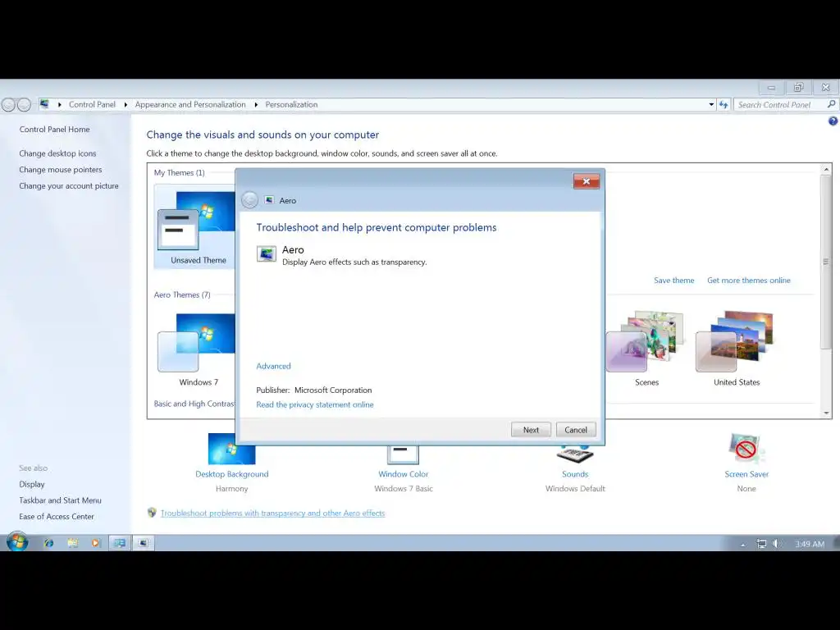The height and width of the screenshot is (630, 840).
Task: Select the Unsaved Theme thumbnail
Action: coord(196,226)
